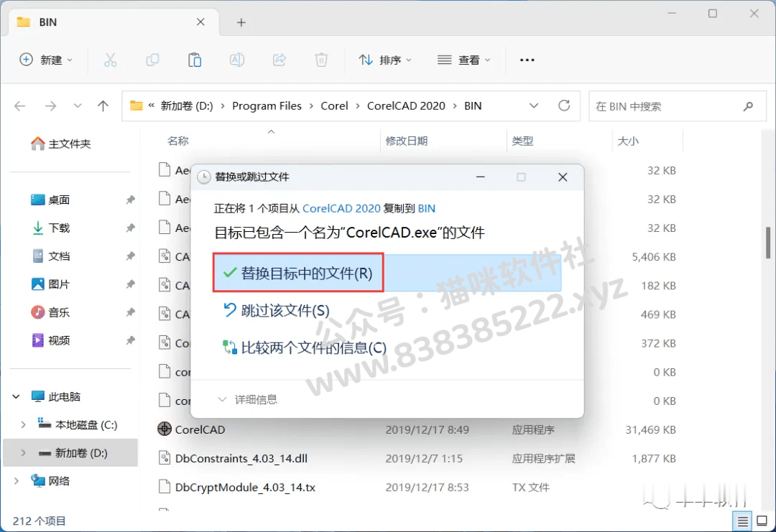The image size is (776, 532).
Task: Expand 新加卷 (D:) tree node
Action: (23, 453)
